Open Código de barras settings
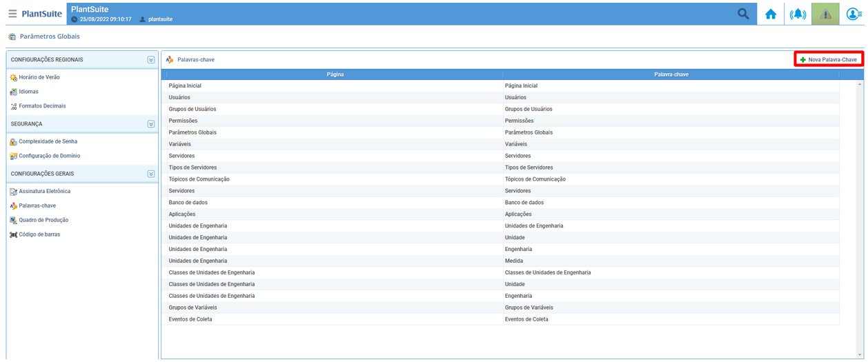 pos(39,234)
